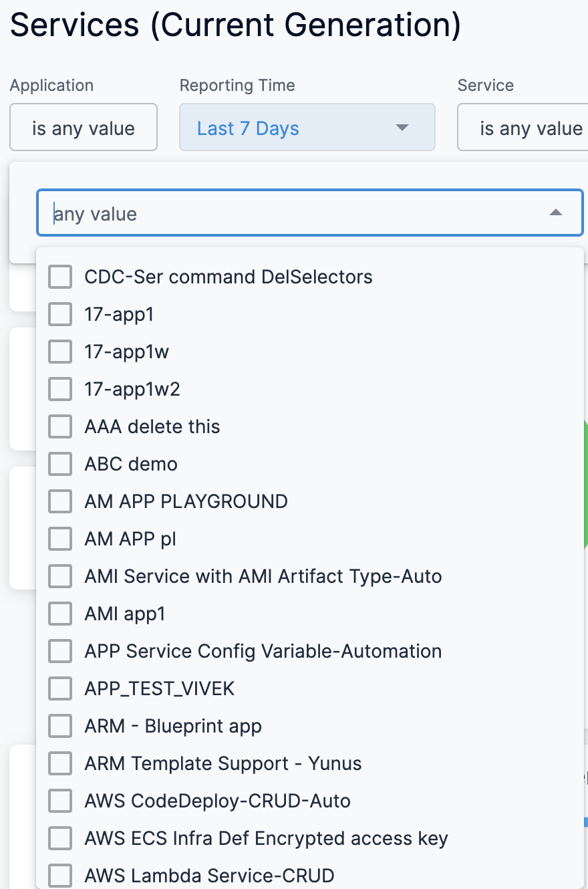
Task: Toggle the ABC demo checkbox
Action: click(60, 464)
